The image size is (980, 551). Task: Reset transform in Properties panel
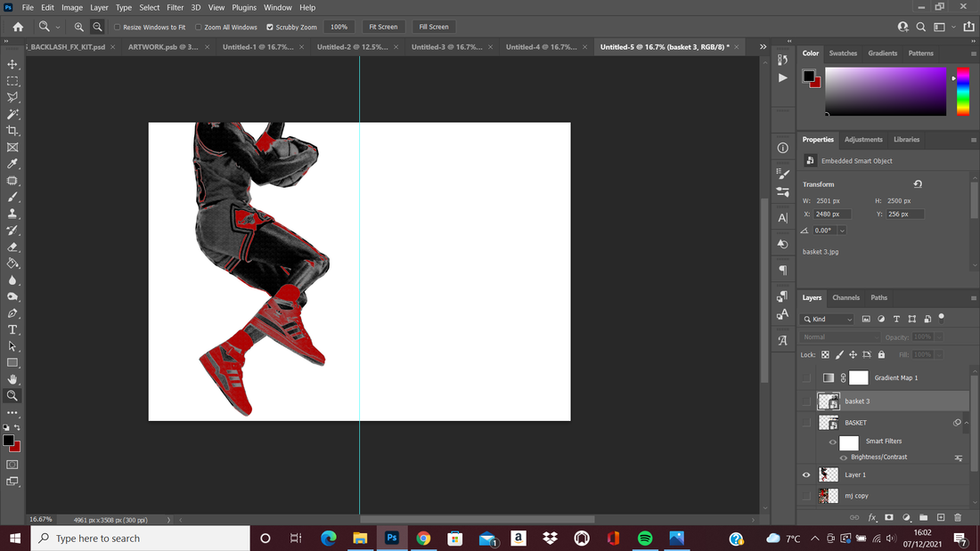click(x=918, y=184)
